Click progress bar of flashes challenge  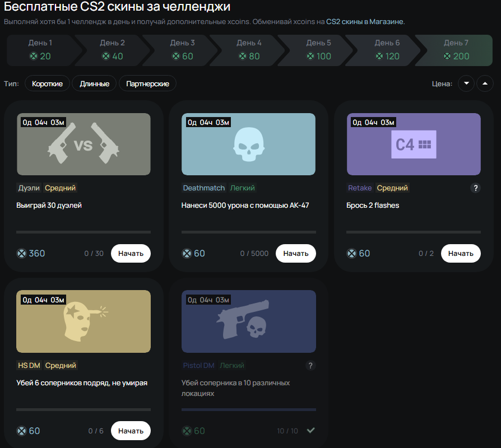pyautogui.click(x=414, y=232)
